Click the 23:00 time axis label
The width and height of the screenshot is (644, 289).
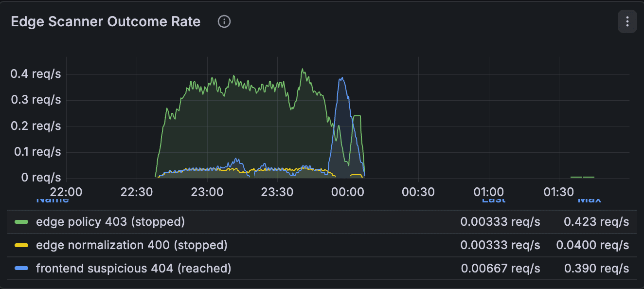[x=208, y=192]
